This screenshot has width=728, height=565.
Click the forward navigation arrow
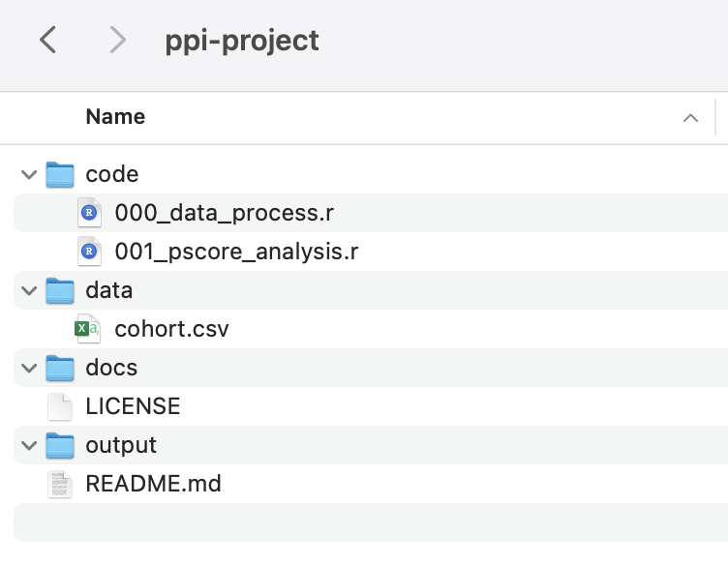[117, 40]
